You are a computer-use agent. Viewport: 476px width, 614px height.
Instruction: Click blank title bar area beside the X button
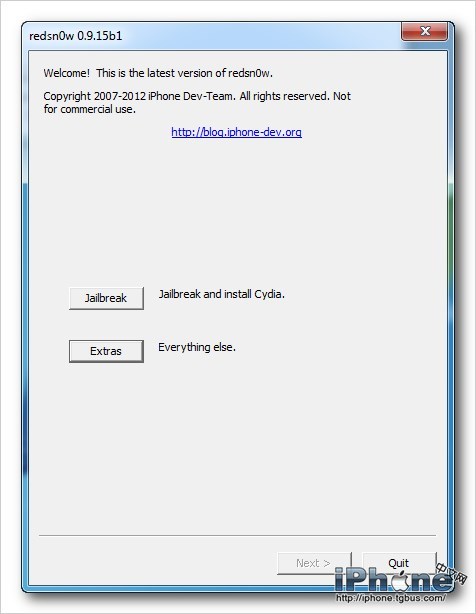(258, 36)
